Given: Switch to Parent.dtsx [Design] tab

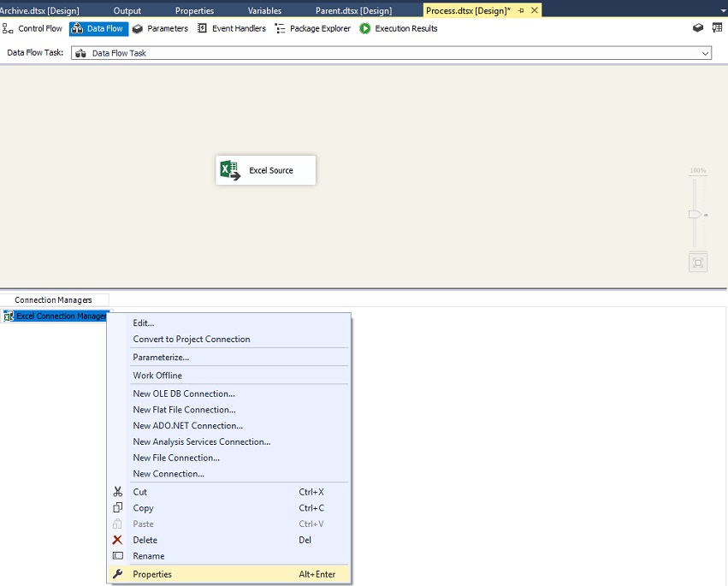Looking at the screenshot, I should click(x=354, y=10).
